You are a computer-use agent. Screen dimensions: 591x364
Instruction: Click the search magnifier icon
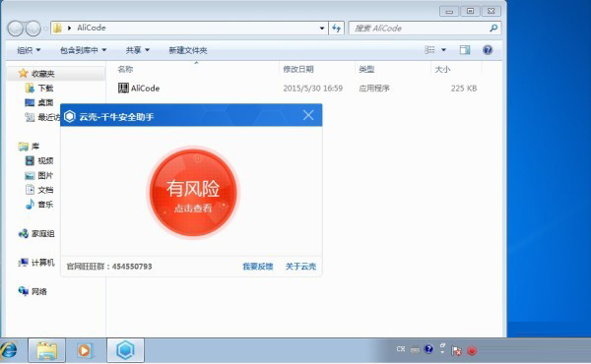[x=493, y=28]
